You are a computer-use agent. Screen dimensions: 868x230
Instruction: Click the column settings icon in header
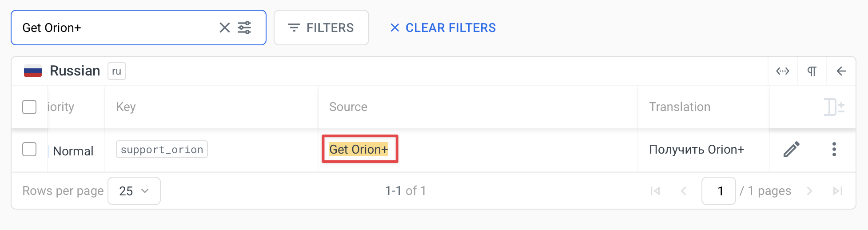[x=834, y=107]
